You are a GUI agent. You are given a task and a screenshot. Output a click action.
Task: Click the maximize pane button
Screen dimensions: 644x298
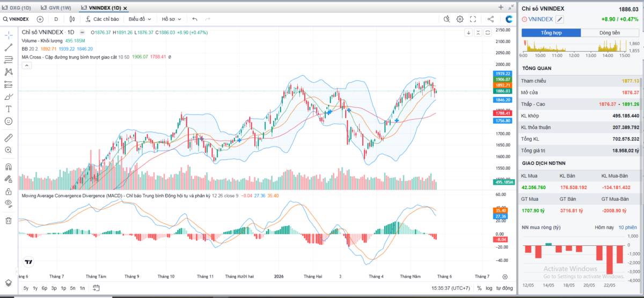[x=487, y=33]
